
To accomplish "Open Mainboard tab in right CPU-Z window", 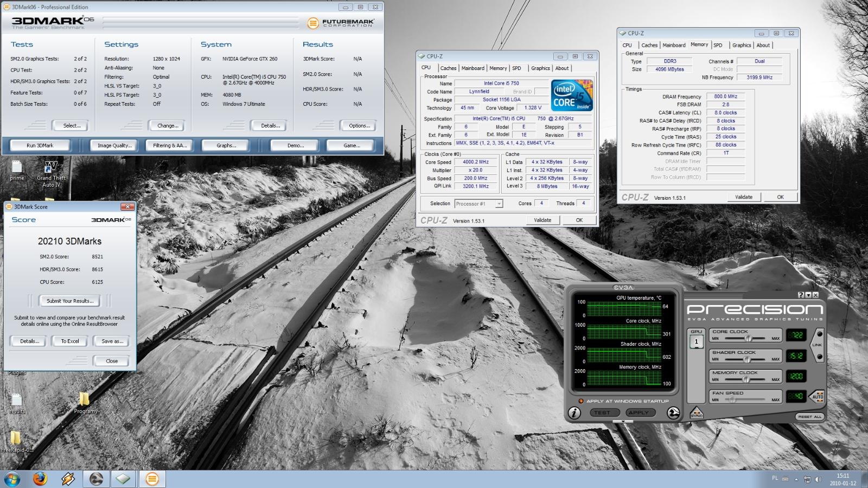I will coord(674,46).
